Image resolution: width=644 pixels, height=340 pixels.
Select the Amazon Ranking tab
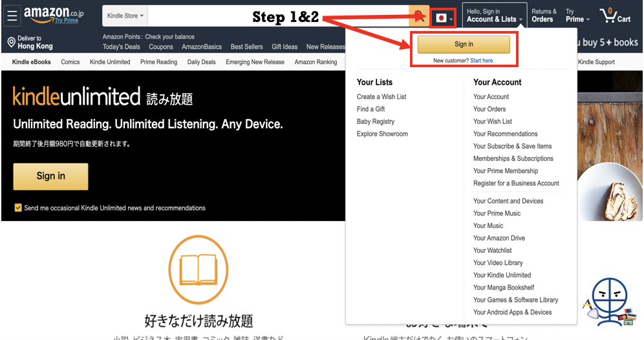tap(316, 62)
